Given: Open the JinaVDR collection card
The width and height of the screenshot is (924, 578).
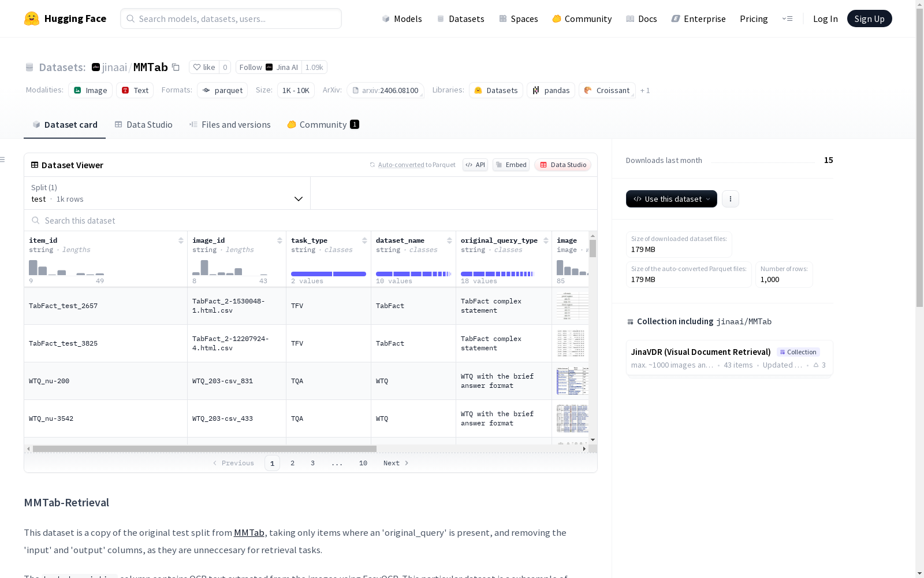Looking at the screenshot, I should (x=729, y=358).
